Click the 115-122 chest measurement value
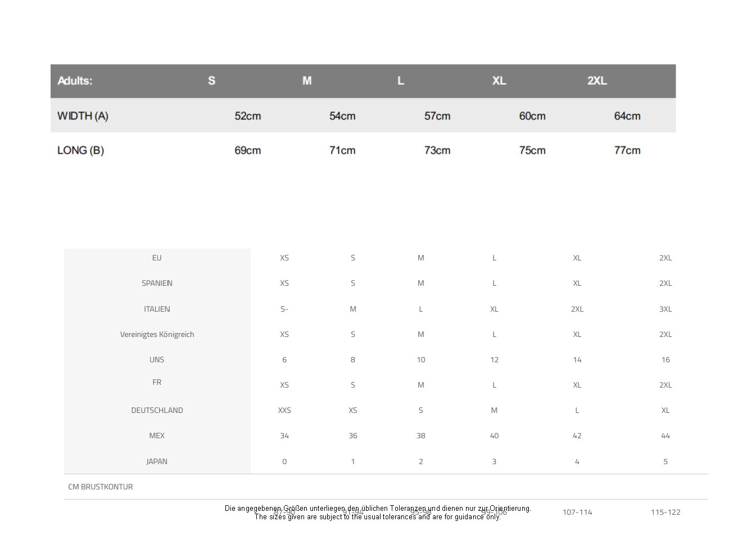This screenshot has height=535, width=756. coord(666,512)
